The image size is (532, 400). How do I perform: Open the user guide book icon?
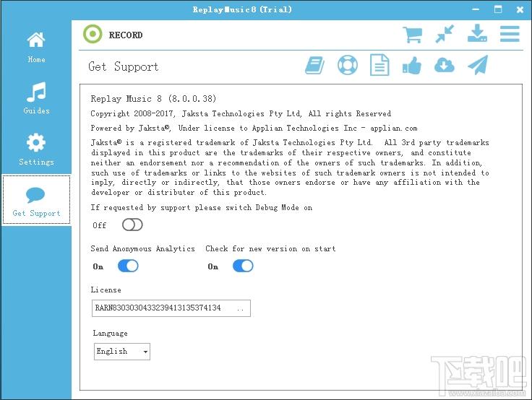click(314, 65)
